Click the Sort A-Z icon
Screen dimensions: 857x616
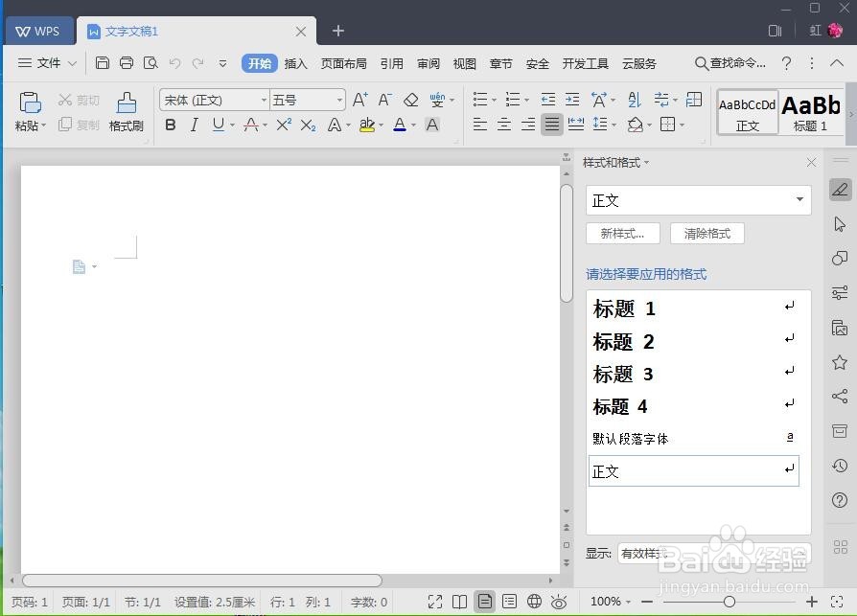tap(634, 100)
